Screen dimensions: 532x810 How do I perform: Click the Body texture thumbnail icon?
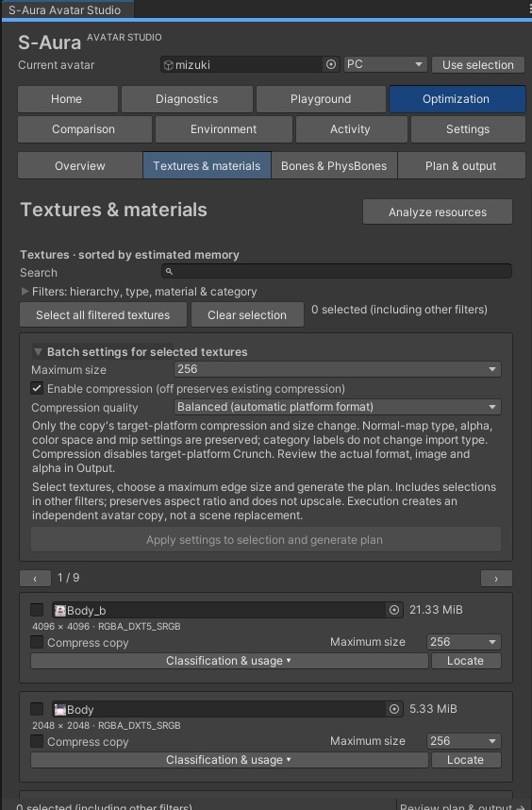click(x=60, y=710)
